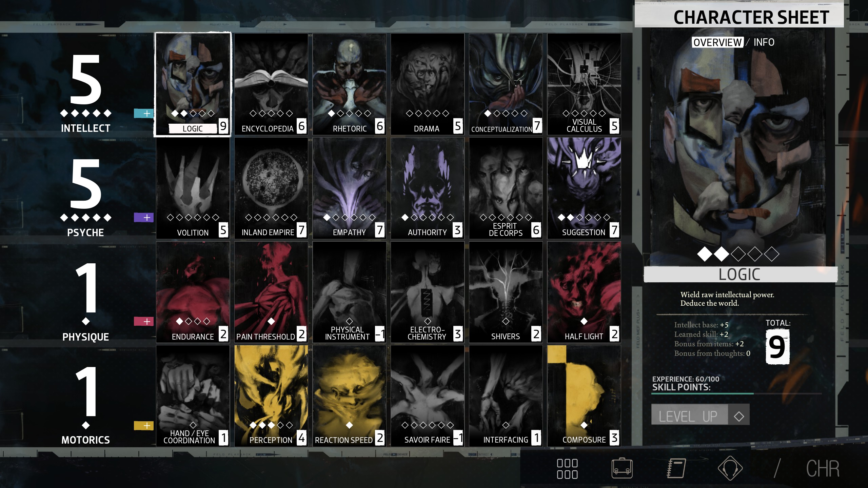Click the yellow Motorics plus button

143,426
